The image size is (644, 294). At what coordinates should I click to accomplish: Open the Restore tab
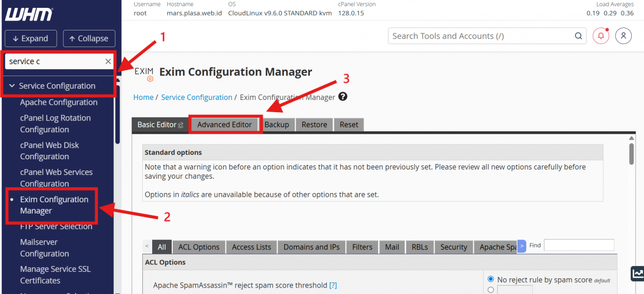[314, 124]
